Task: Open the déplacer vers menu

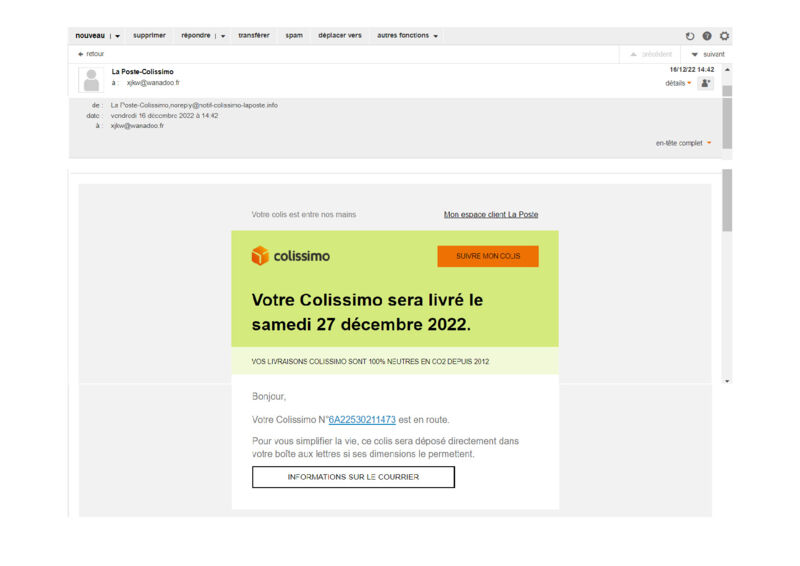Action: (340, 35)
